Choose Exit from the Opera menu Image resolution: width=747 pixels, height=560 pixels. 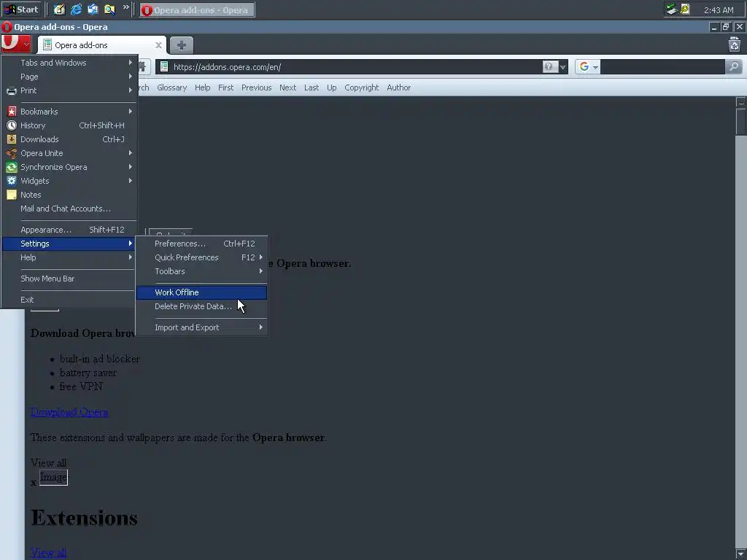coord(69,300)
